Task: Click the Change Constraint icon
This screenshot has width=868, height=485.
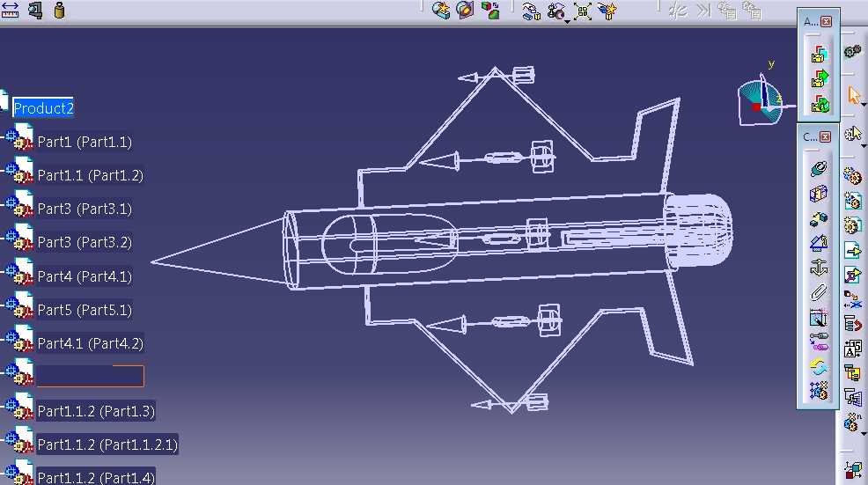Action: (818, 366)
